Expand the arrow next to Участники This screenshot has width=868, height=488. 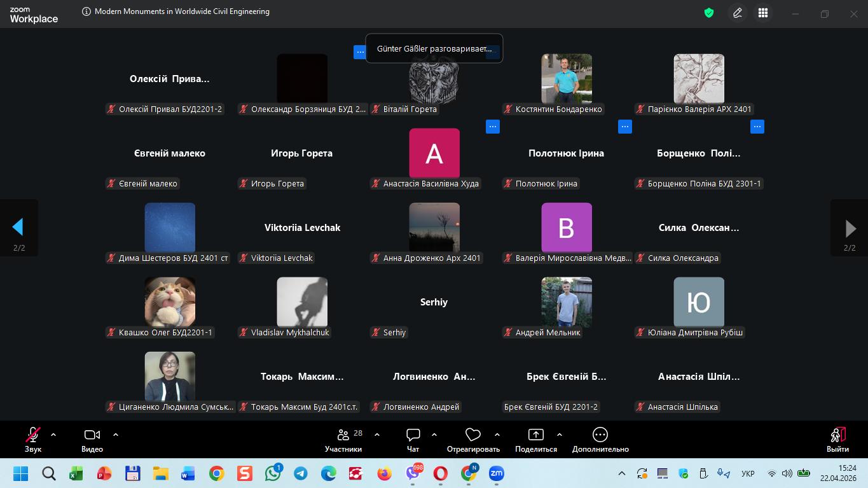377,435
